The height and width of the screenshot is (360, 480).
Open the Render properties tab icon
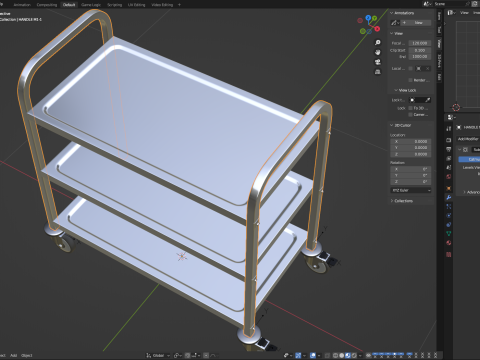449,140
